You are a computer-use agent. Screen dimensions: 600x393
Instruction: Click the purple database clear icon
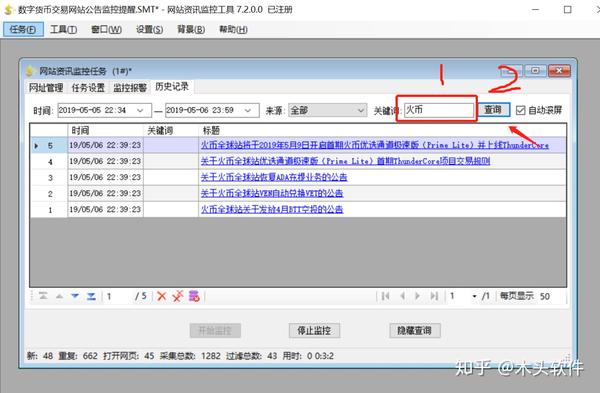(194, 296)
